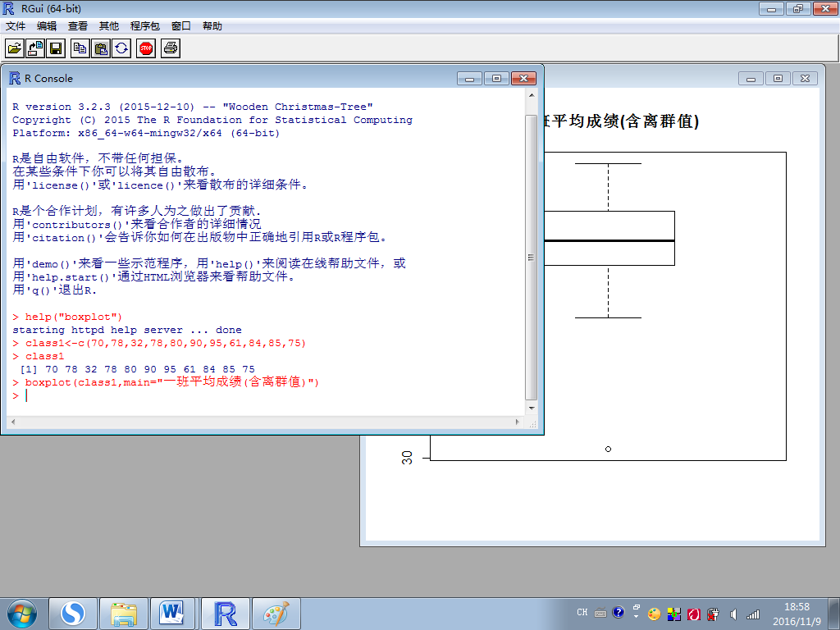
Task: Click the Print toolbar icon
Action: click(171, 48)
